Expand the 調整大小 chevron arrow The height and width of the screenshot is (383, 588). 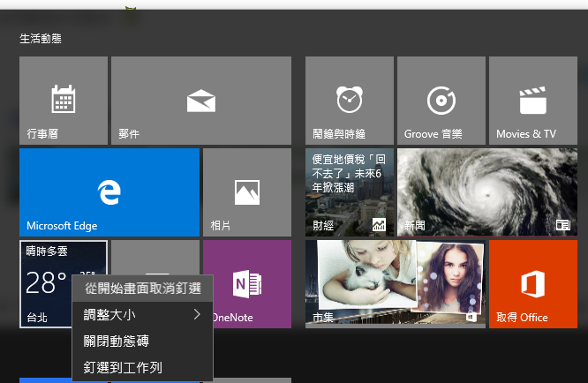pyautogui.click(x=197, y=314)
